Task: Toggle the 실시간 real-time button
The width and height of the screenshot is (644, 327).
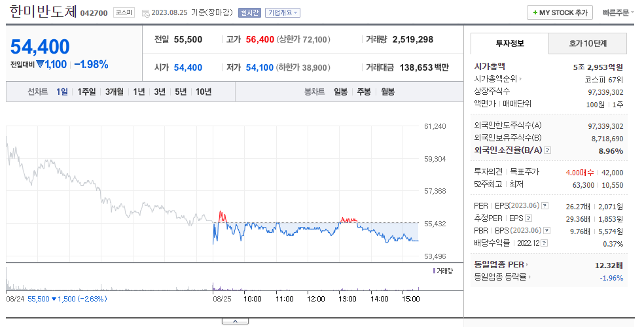Action: coord(249,12)
